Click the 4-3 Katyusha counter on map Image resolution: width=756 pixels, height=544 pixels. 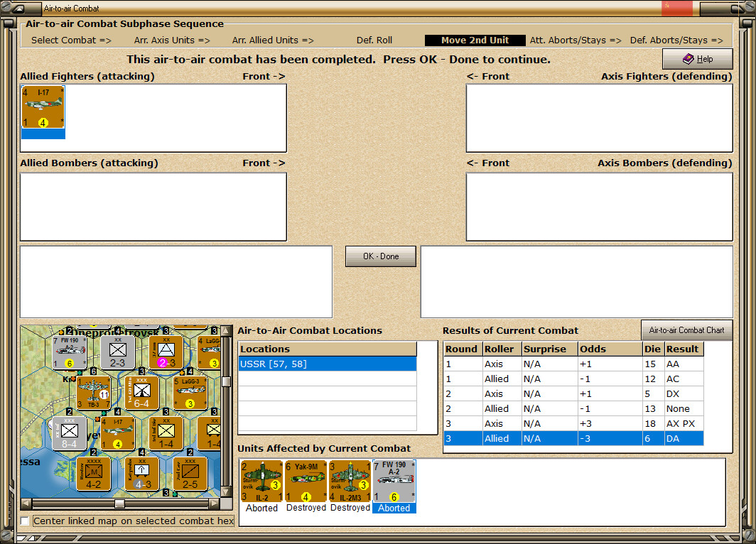(x=142, y=474)
